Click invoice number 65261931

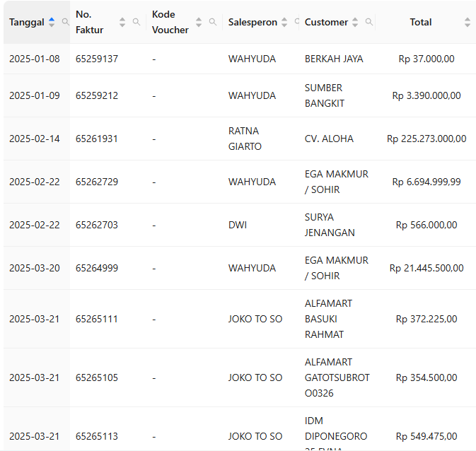(97, 139)
